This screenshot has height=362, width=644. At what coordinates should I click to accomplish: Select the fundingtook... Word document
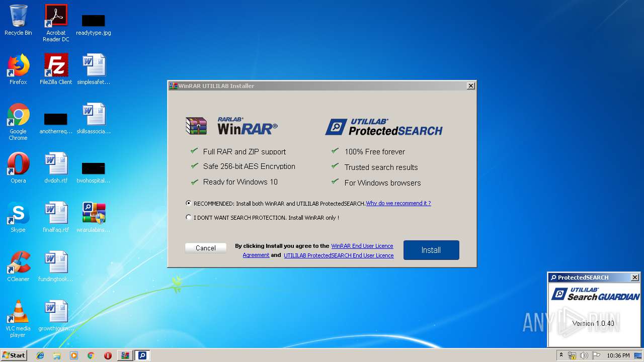pyautogui.click(x=56, y=266)
